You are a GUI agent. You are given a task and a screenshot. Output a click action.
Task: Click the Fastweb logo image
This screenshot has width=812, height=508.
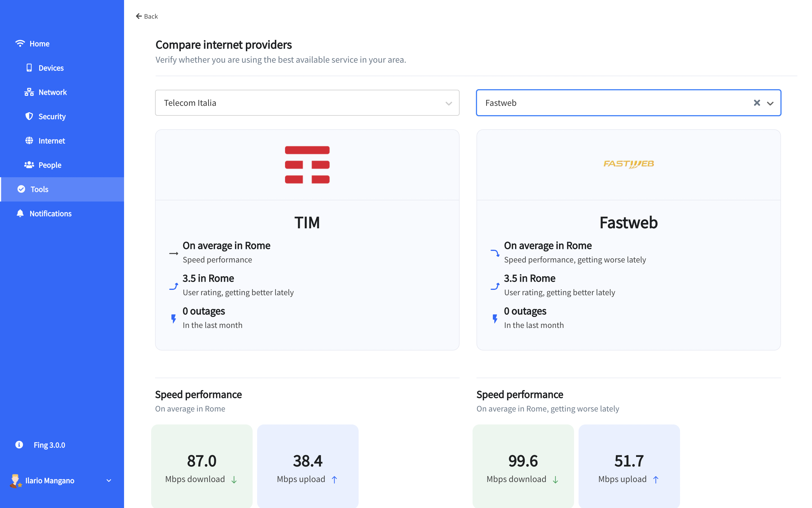point(628,164)
